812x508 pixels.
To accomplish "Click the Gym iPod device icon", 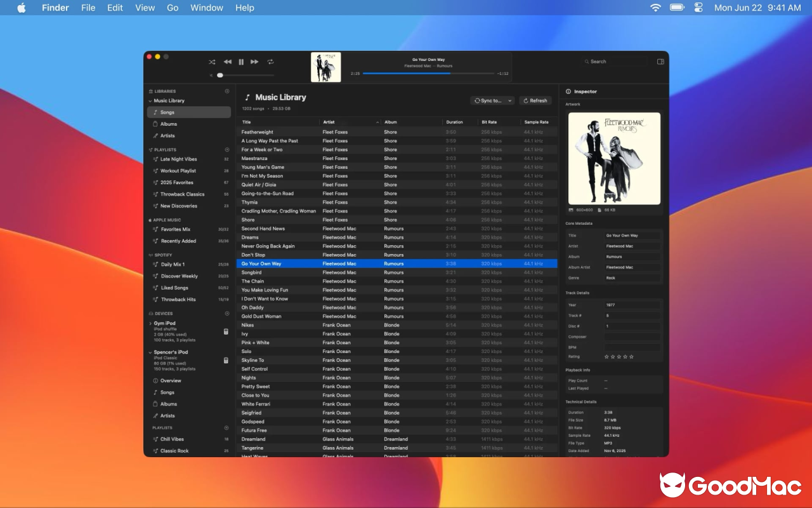I will tap(226, 331).
